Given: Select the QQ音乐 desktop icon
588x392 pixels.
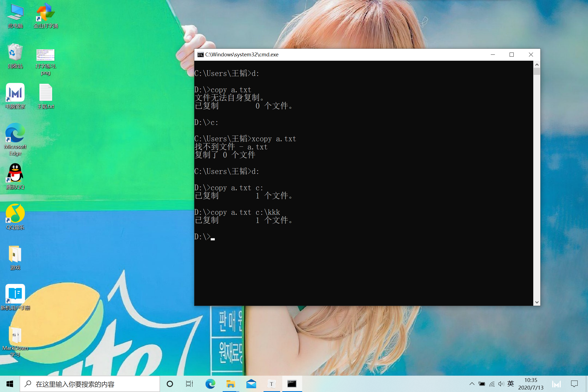Looking at the screenshot, I should click(15, 213).
